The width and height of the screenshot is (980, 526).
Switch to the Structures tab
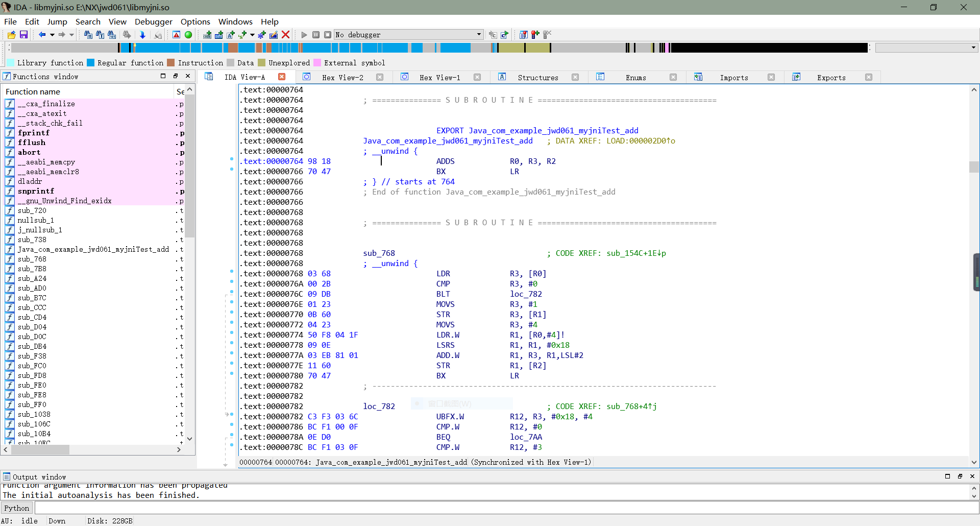(x=538, y=78)
